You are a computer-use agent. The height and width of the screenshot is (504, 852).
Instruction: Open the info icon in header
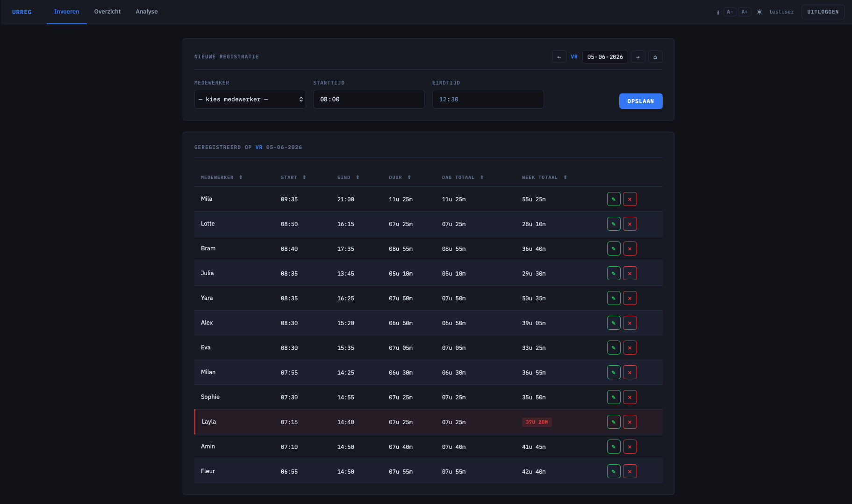point(718,12)
